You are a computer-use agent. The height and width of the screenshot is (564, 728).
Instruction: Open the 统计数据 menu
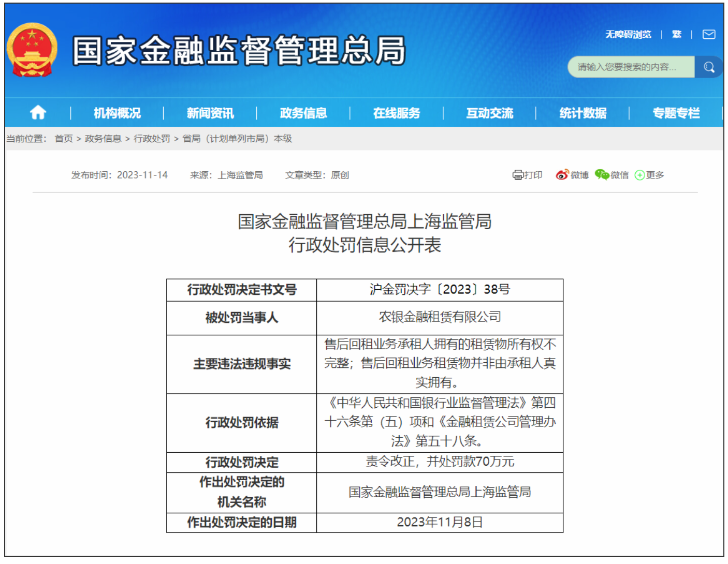click(x=583, y=113)
